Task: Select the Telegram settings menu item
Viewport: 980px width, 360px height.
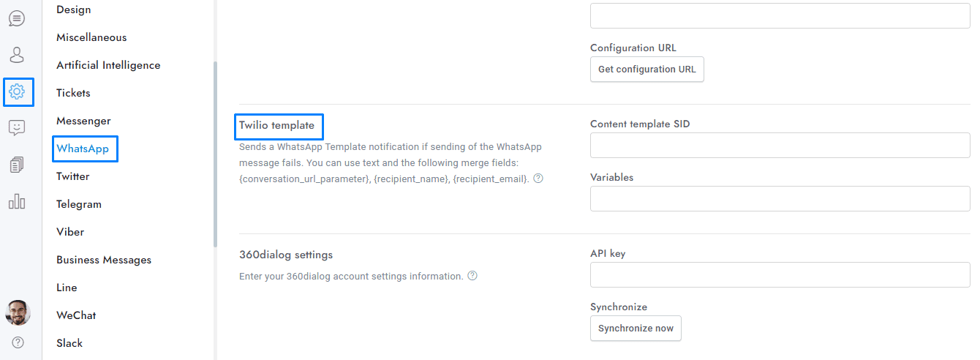Action: (x=79, y=204)
